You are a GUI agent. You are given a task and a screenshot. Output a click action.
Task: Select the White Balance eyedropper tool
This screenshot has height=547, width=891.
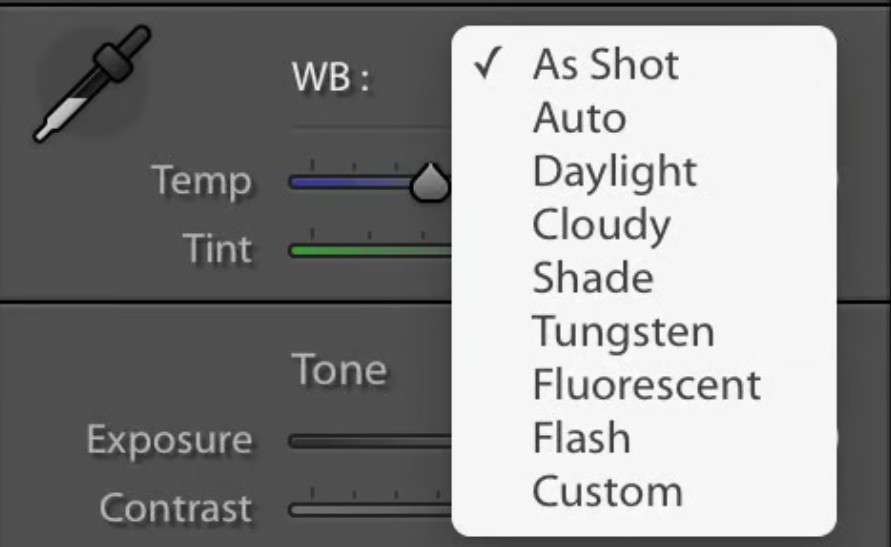click(92, 84)
